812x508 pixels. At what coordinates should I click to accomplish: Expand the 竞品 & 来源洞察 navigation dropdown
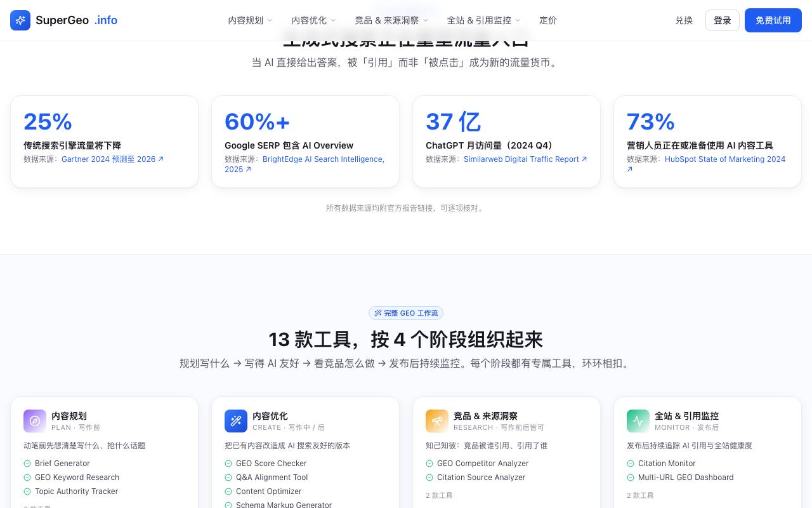tap(391, 20)
